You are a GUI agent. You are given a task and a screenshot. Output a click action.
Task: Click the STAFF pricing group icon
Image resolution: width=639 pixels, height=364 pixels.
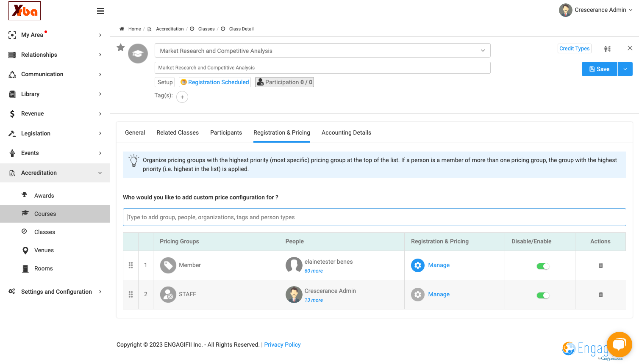coord(168,295)
